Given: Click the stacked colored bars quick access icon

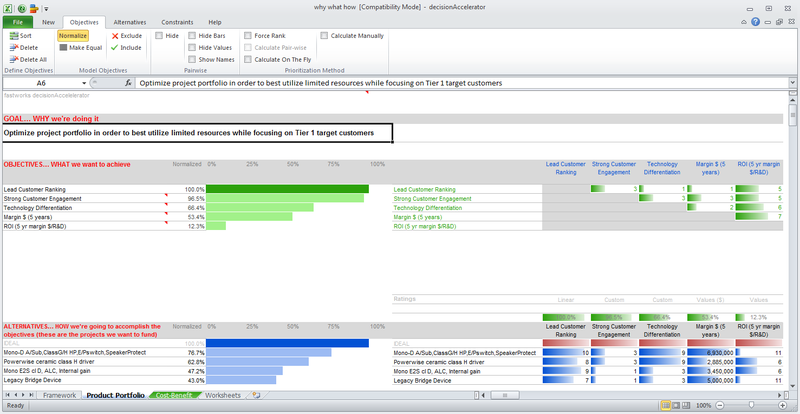Looking at the screenshot, I should [x=34, y=8].
